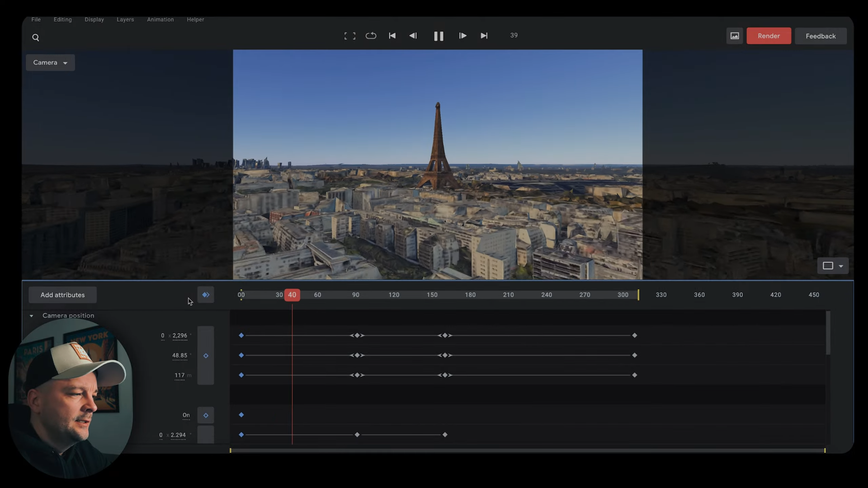
Task: Step back one frame
Action: tap(413, 36)
